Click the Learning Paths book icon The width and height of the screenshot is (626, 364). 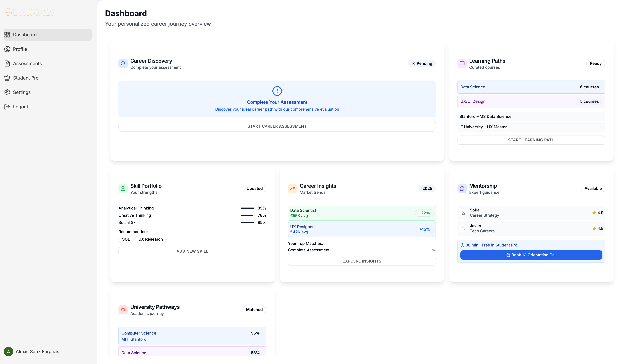pyautogui.click(x=462, y=64)
